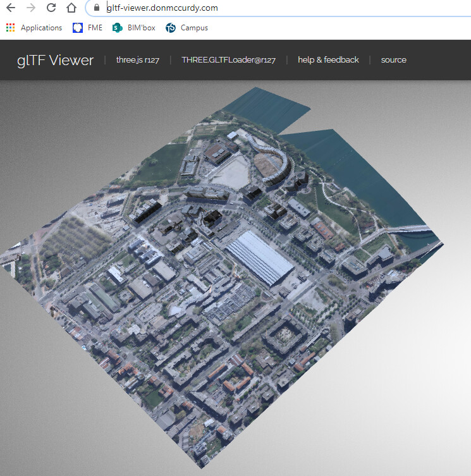Click the glTF Viewer title
Image resolution: width=471 pixels, height=476 pixels.
point(55,60)
